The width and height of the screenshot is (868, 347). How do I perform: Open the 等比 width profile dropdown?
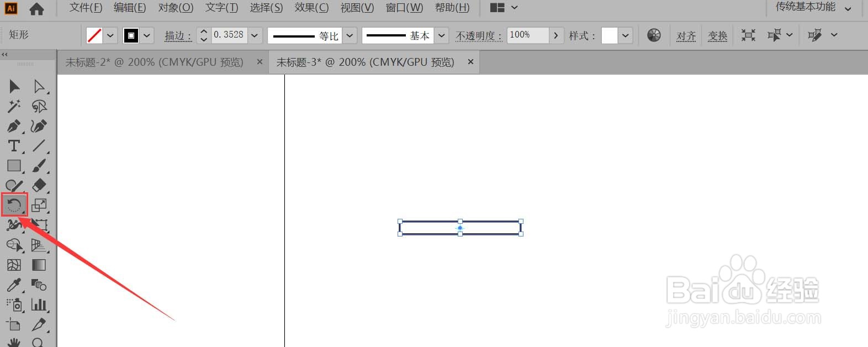pyautogui.click(x=350, y=35)
